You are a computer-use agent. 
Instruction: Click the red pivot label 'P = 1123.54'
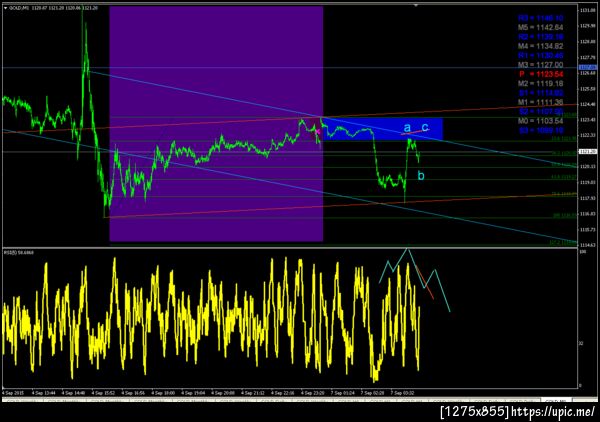[x=541, y=74]
